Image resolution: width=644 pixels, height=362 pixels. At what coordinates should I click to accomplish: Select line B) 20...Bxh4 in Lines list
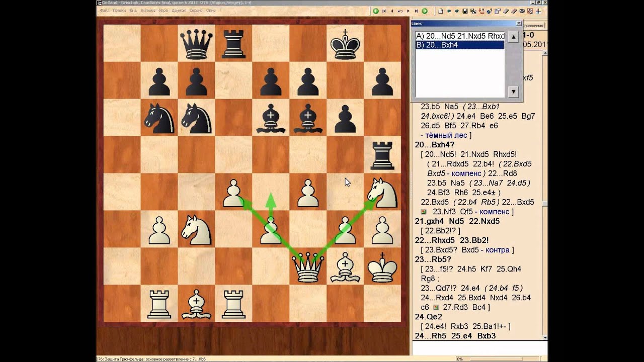(x=460, y=45)
